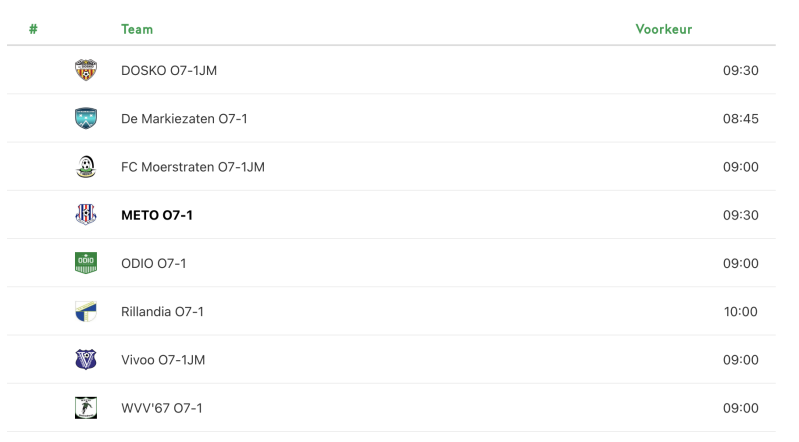
Task: Select the Vivoo O7-1JM team name
Action: click(163, 360)
